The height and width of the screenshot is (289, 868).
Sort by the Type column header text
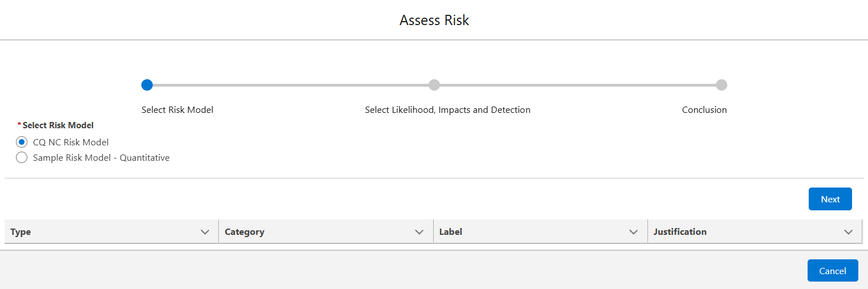click(x=21, y=232)
